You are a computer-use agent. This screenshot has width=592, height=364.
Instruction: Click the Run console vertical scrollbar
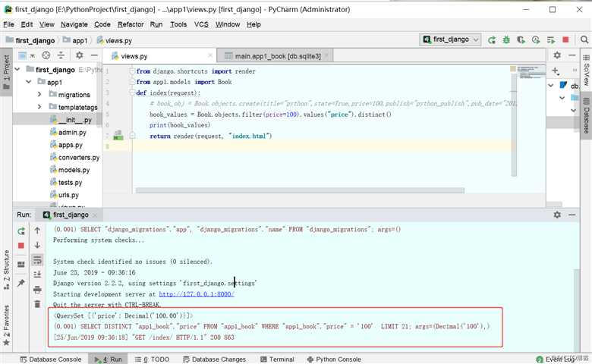point(576,309)
